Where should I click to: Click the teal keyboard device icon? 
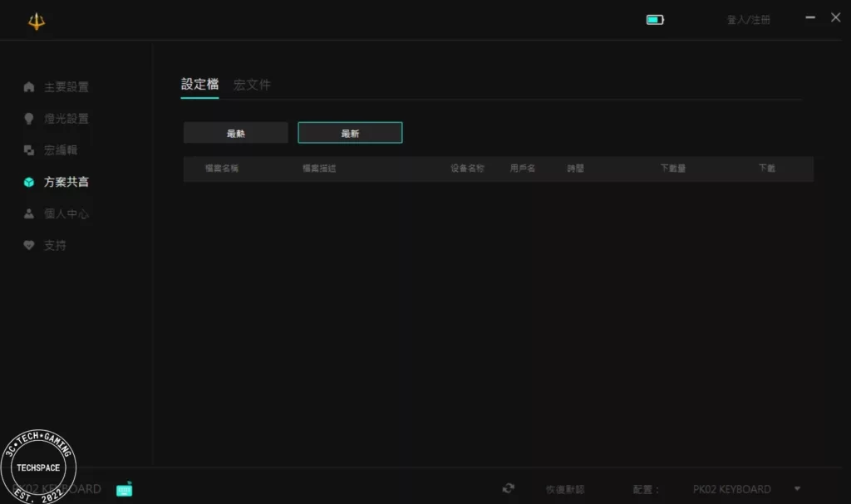125,489
